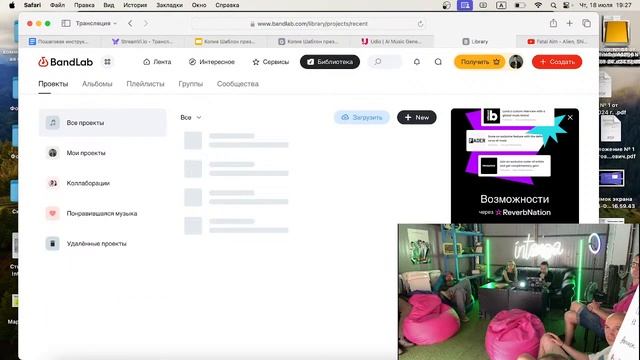Show Safari tab overview icon
The width and height of the screenshot is (640, 360).
587,23
